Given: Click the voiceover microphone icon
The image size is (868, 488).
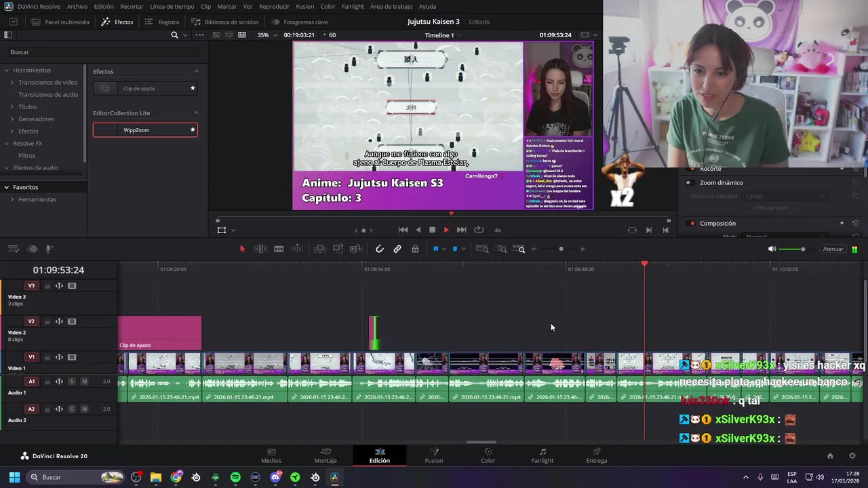Looking at the screenshot, I should (x=49, y=249).
